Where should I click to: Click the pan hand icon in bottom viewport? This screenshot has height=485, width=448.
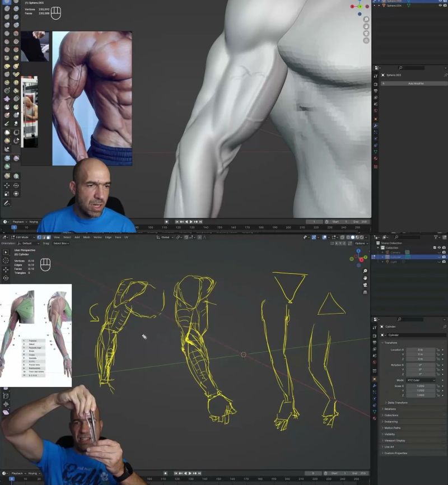click(365, 278)
